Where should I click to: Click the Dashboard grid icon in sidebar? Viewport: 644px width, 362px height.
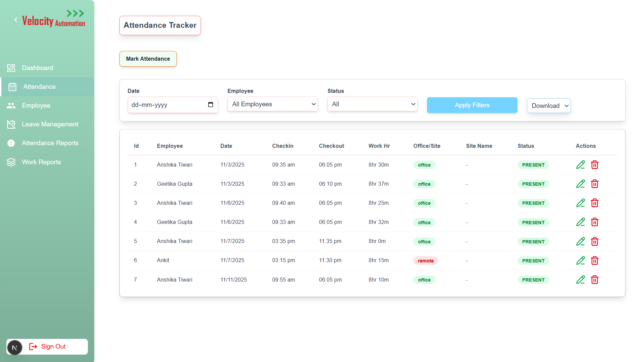(11, 68)
